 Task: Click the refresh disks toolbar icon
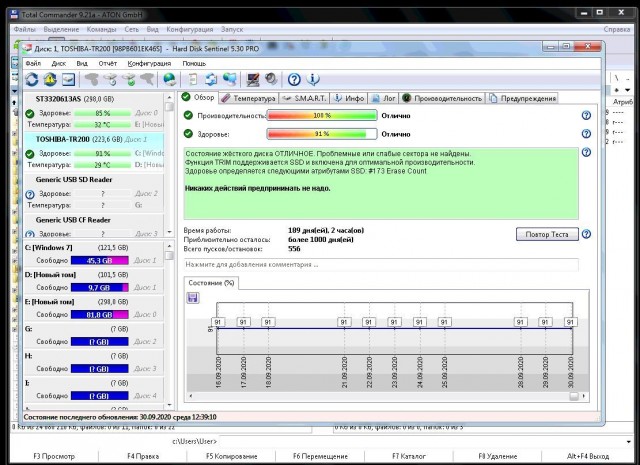pyautogui.click(x=32, y=79)
